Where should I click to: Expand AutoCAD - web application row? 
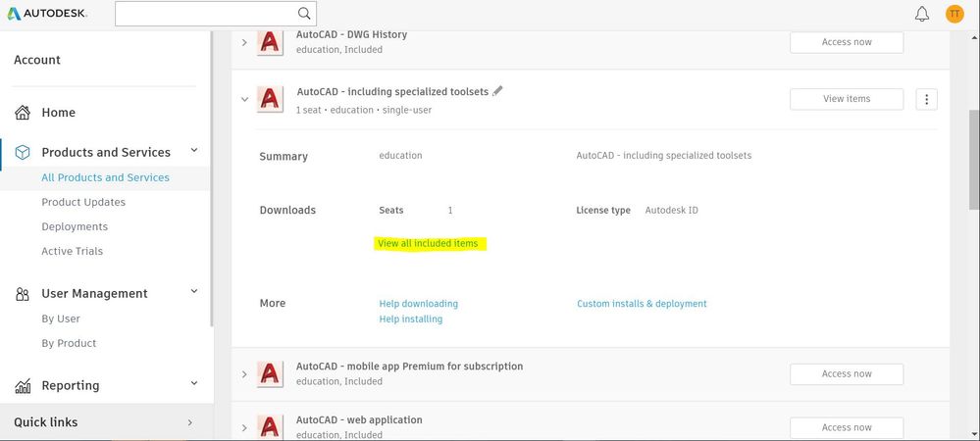[244, 428]
